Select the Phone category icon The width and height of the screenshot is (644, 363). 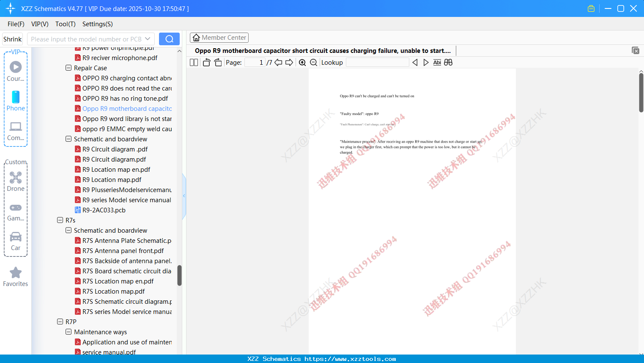[16, 101]
